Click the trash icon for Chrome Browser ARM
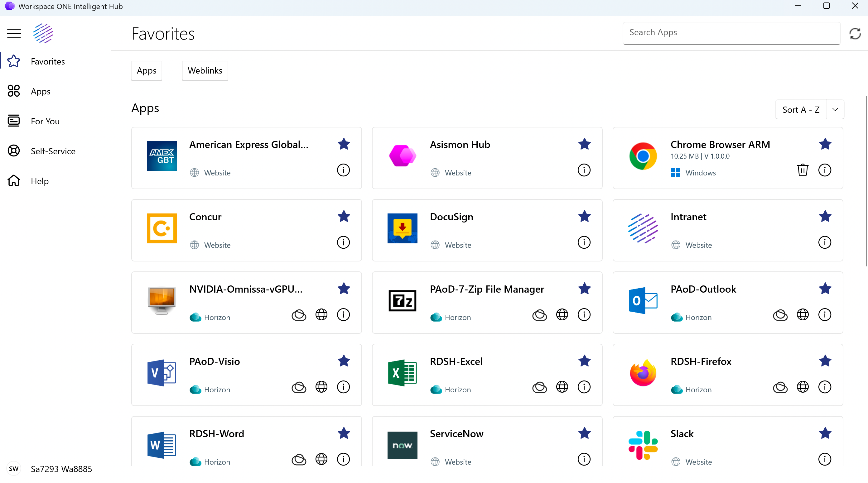This screenshot has height=483, width=868. (x=803, y=170)
